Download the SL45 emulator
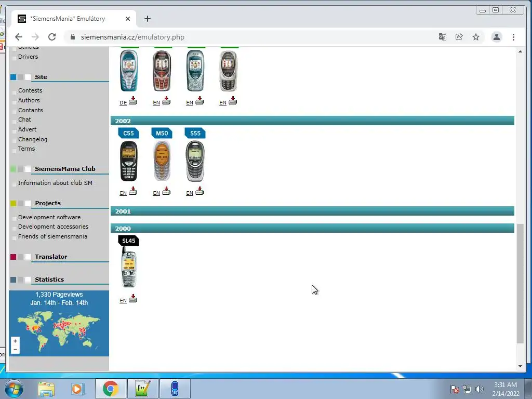 pos(133,298)
